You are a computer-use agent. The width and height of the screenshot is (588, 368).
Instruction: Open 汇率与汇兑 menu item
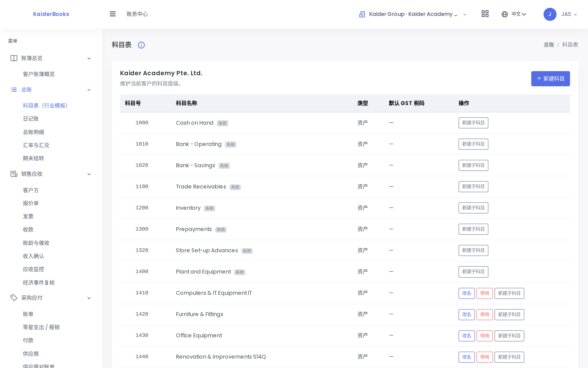[36, 145]
